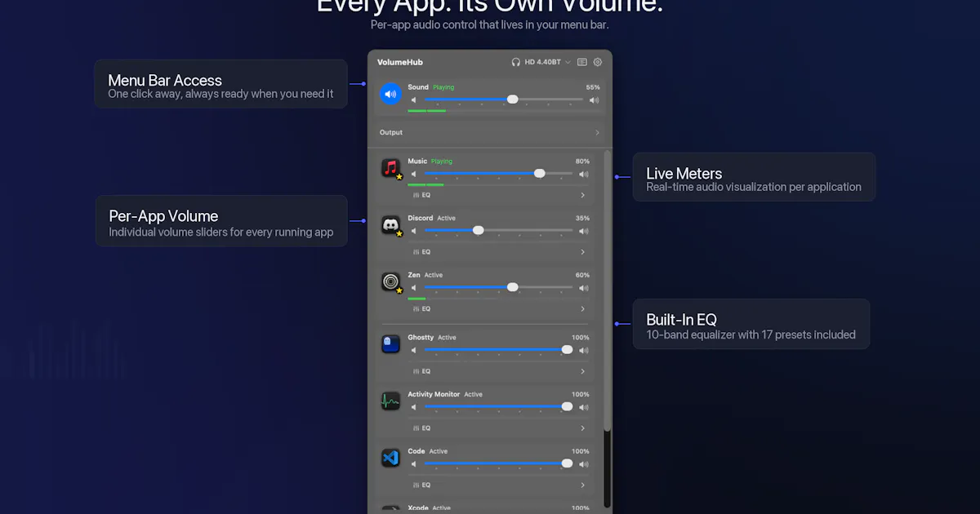Screen dimensions: 980x514
Task: Adjust the master Sound volume slider
Action: [x=504, y=100]
